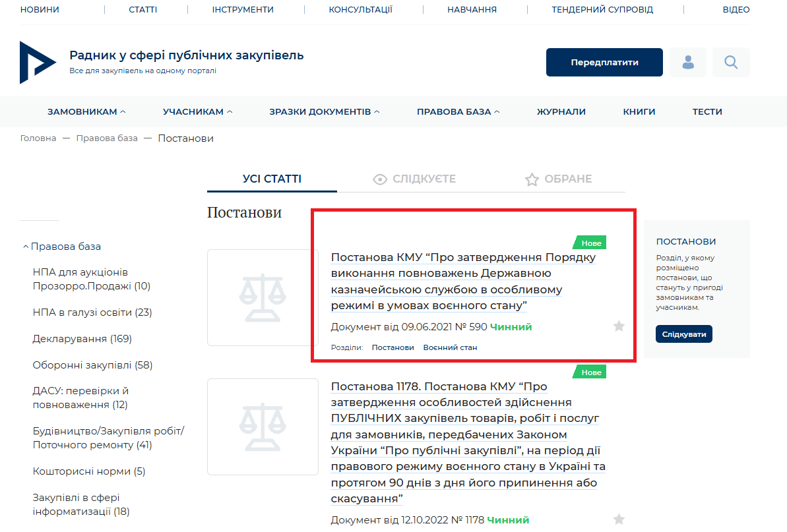787x532 pixels.
Task: Select the Усі статті tab
Action: click(272, 179)
